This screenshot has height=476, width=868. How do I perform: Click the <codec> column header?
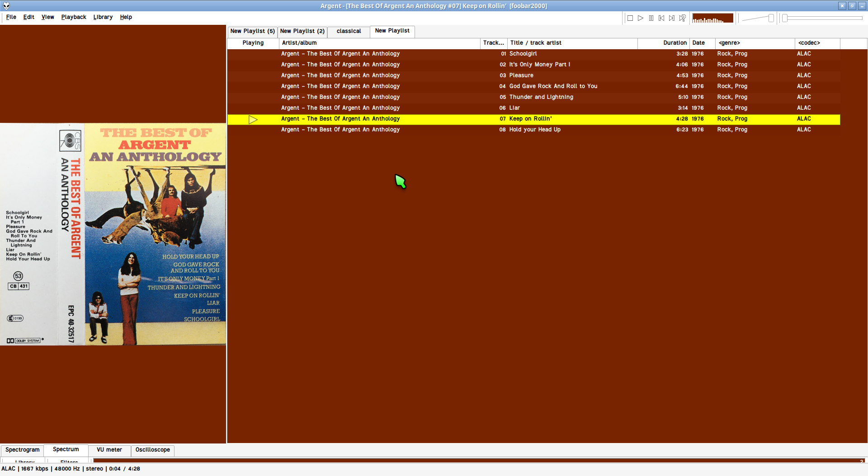(817, 43)
